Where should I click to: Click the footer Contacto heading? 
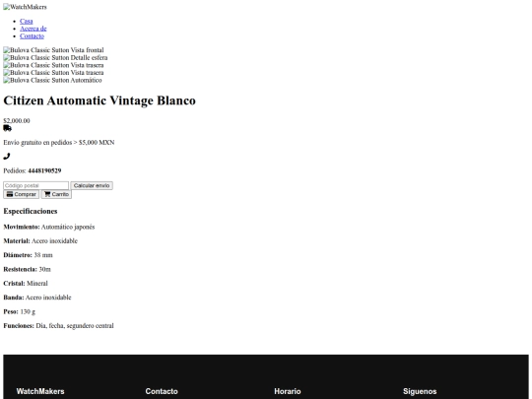click(x=162, y=391)
